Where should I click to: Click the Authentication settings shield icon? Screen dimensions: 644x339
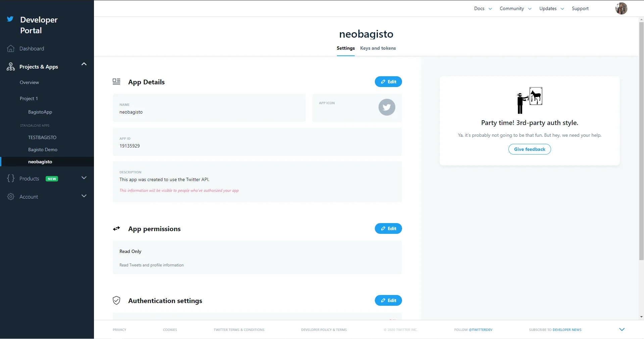[x=116, y=300]
